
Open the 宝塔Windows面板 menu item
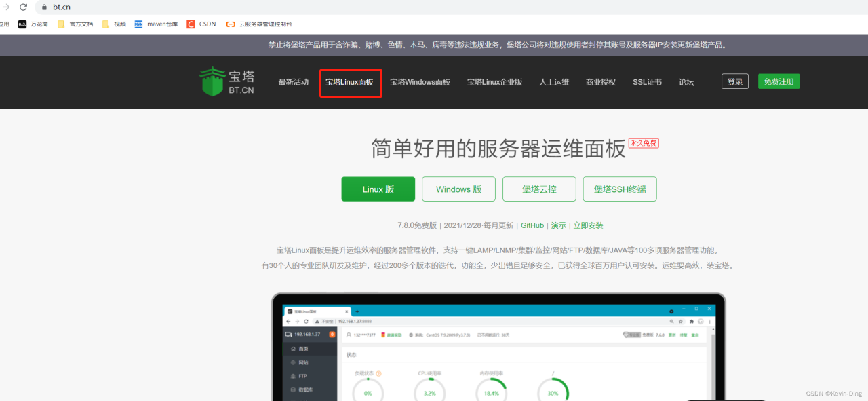420,81
